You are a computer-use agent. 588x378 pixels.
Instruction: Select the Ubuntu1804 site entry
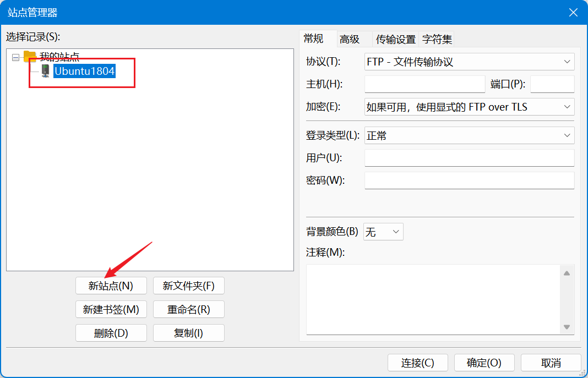pos(84,71)
